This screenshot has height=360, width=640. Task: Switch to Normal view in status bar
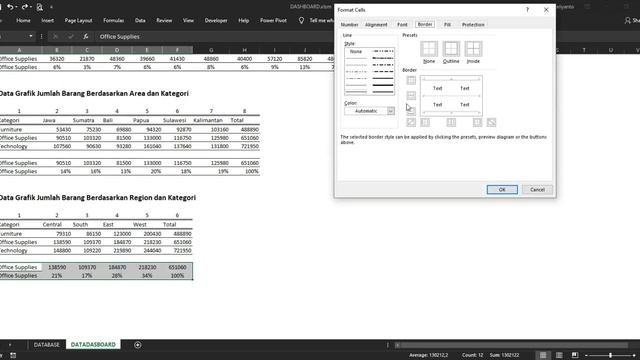click(543, 355)
